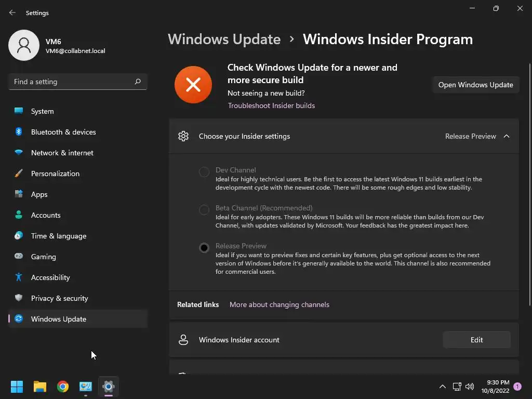
Task: Open Bluetooth & devices settings
Action: click(x=78, y=131)
